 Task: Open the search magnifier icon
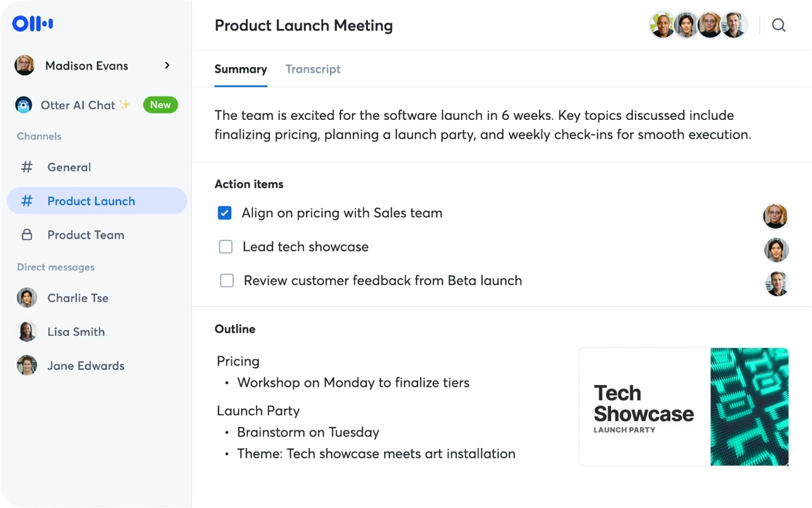tap(778, 25)
